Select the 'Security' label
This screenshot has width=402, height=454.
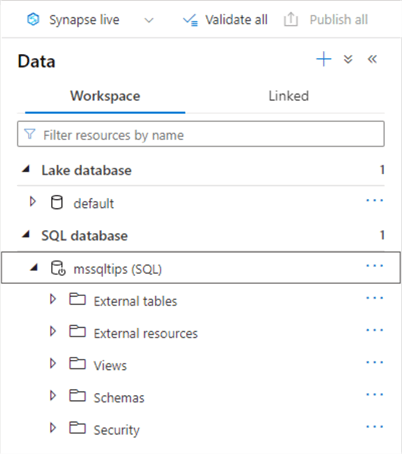click(117, 430)
